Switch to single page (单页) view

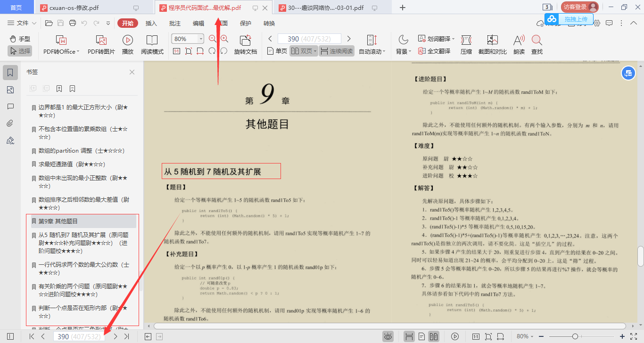277,51
